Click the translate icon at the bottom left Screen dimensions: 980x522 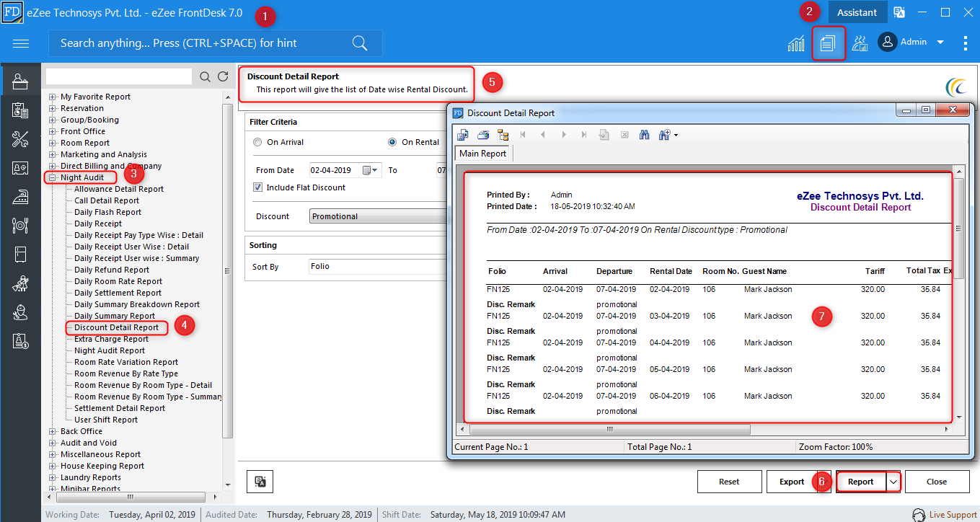[260, 482]
